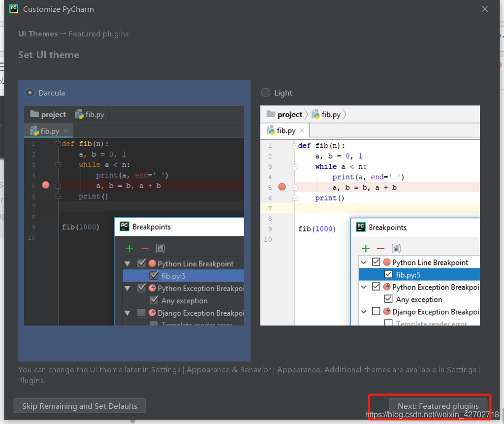Image resolution: width=504 pixels, height=424 pixels.
Task: Click the project folder icon in Light preview
Action: (x=271, y=114)
